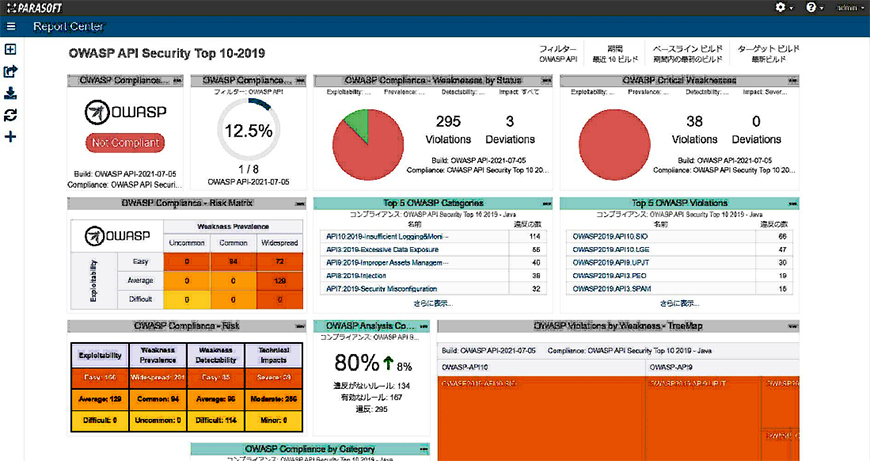This screenshot has width=870, height=461.
Task: Open API3:2019-Excessive Data Exposure row
Action: [433, 250]
